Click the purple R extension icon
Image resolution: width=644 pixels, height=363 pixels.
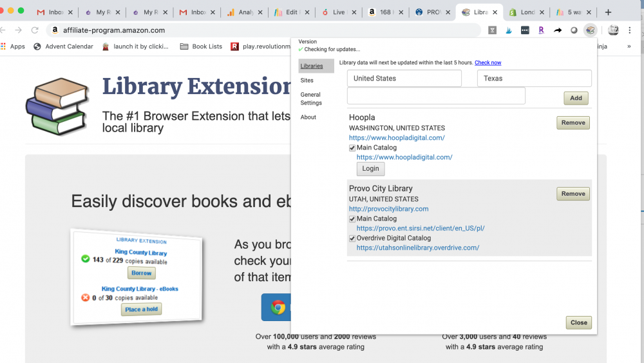coord(542,30)
